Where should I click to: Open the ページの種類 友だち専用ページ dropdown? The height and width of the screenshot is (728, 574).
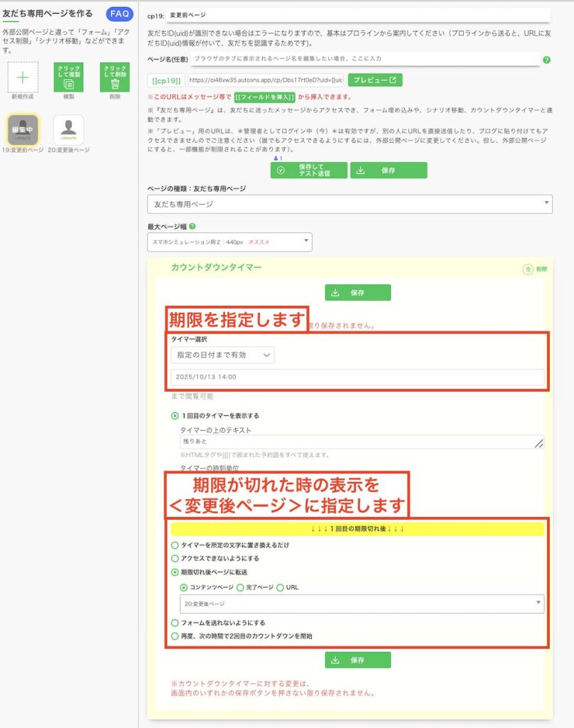pos(349,204)
